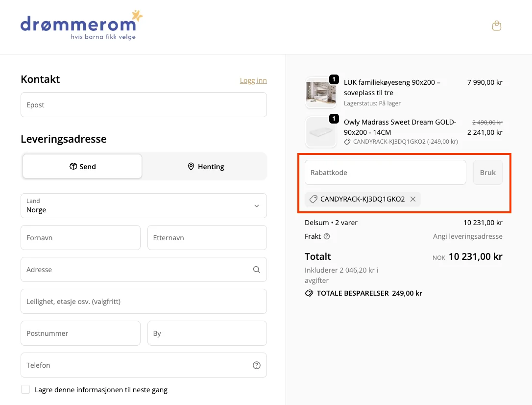Check Lagre denne informasjonen til neste gang

[x=25, y=389]
